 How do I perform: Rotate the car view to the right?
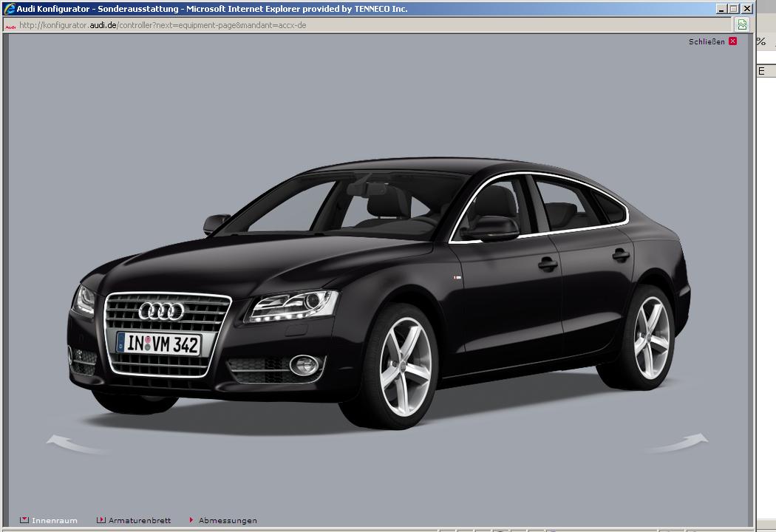[678, 443]
